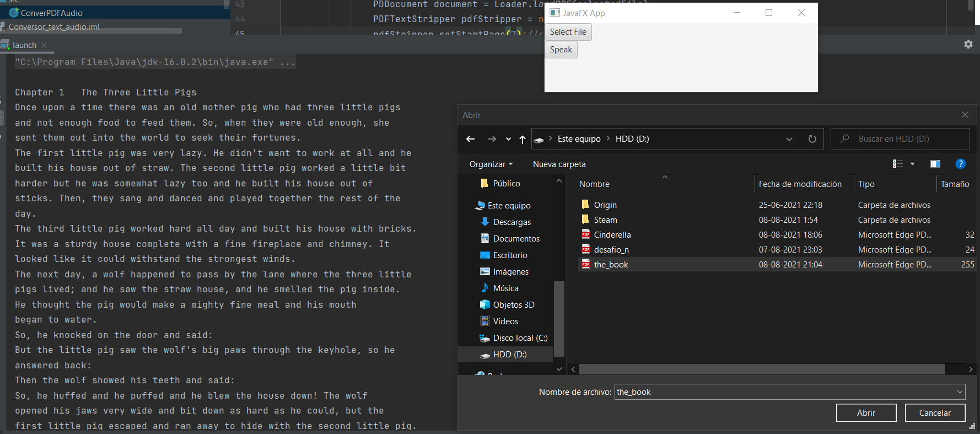Click Nueva carpeta
Image resolution: width=980 pixels, height=434 pixels.
(559, 164)
